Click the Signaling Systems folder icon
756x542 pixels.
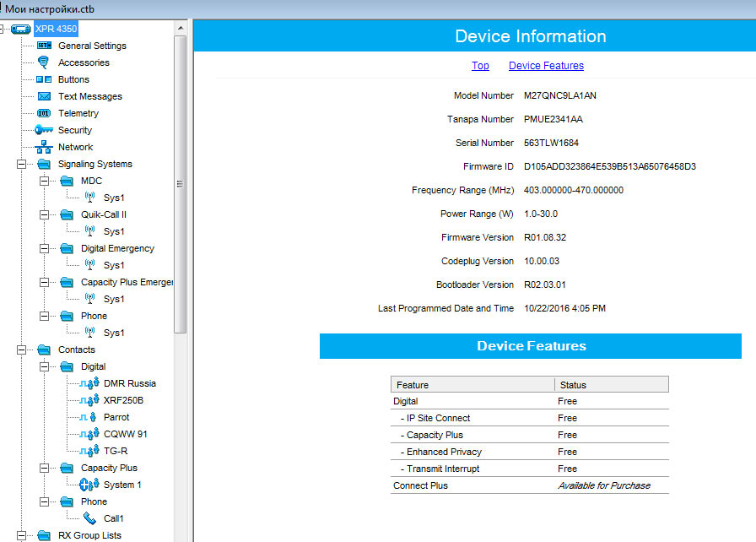[44, 164]
